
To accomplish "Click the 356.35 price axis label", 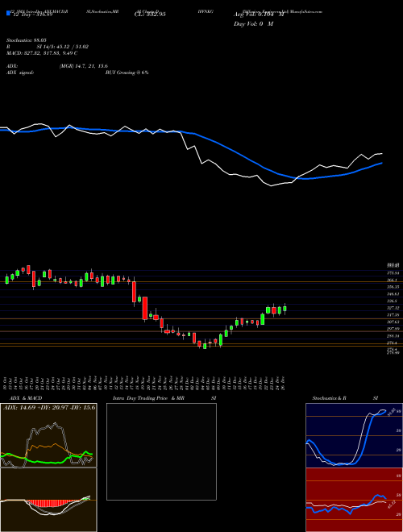I will click(393, 287).
